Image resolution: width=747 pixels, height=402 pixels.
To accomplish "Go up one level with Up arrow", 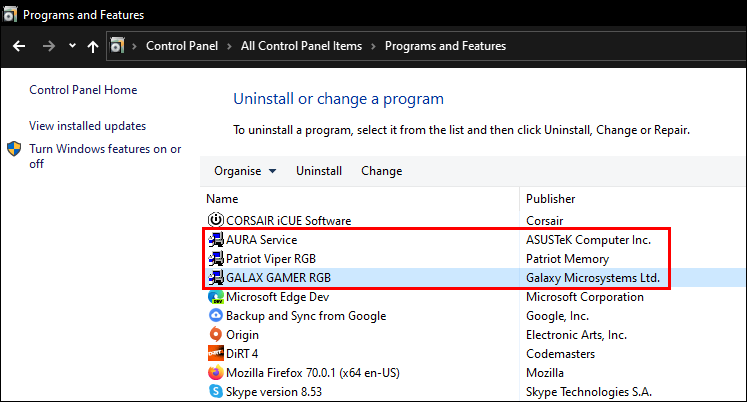I will coord(93,46).
